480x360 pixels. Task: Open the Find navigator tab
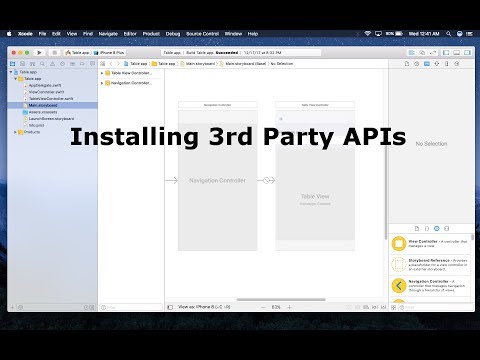click(x=42, y=64)
